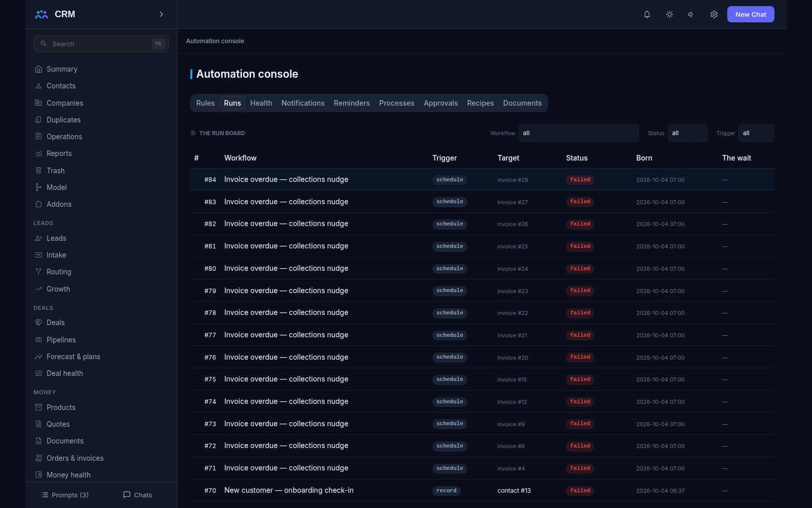Start a New Chat
Viewport: 812px width, 508px height.
[751, 14]
